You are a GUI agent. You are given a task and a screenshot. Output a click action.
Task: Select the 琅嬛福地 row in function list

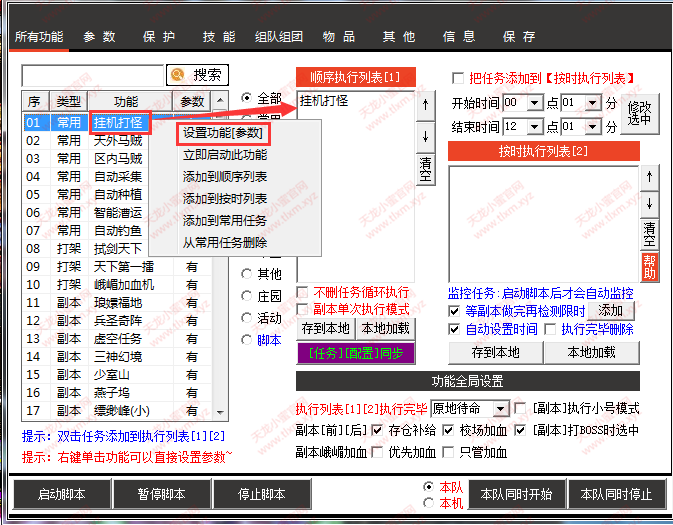[117, 303]
